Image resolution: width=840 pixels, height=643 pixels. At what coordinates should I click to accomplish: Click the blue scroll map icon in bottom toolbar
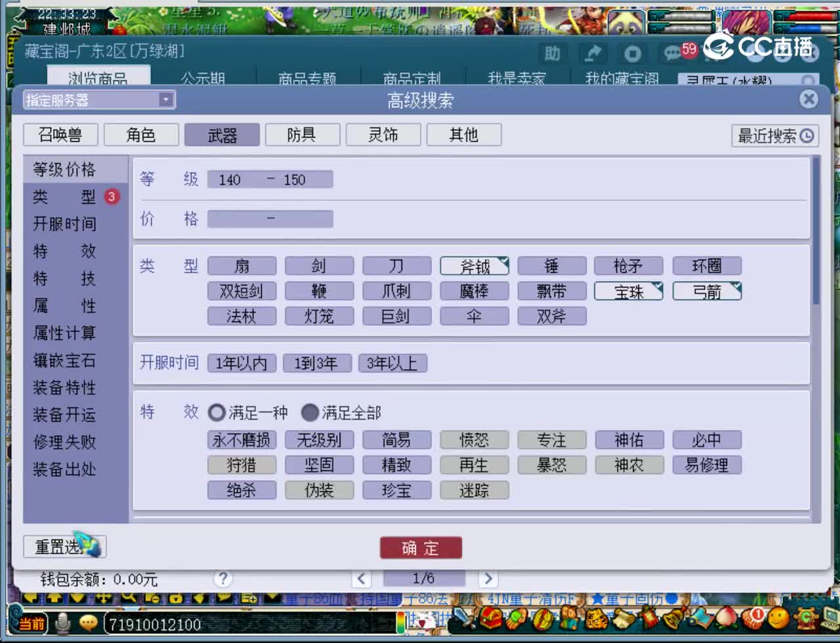coord(701,619)
